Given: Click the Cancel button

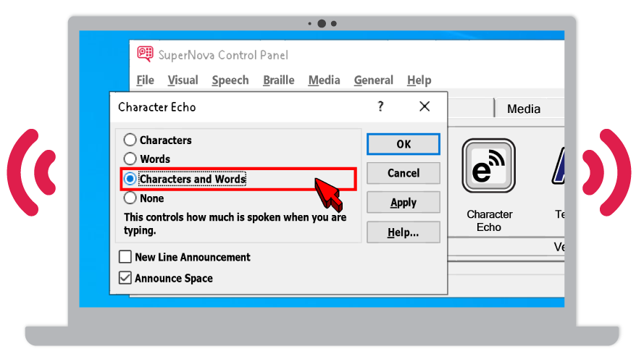Looking at the screenshot, I should click(403, 173).
